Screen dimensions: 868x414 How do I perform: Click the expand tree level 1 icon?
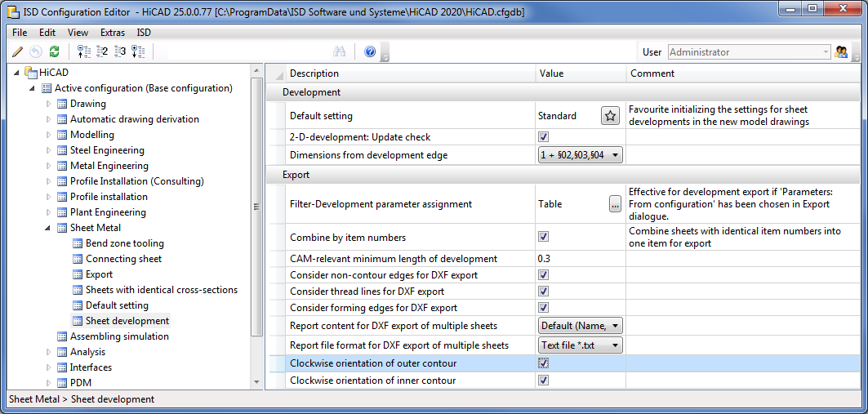[83, 52]
